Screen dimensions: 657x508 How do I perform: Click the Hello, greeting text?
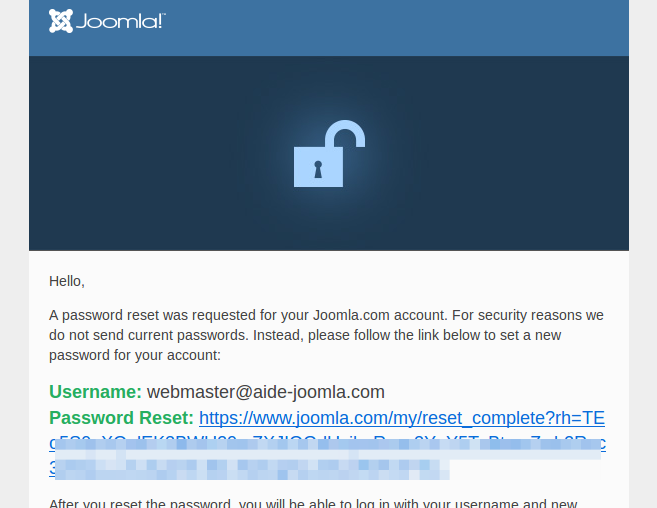pos(67,281)
